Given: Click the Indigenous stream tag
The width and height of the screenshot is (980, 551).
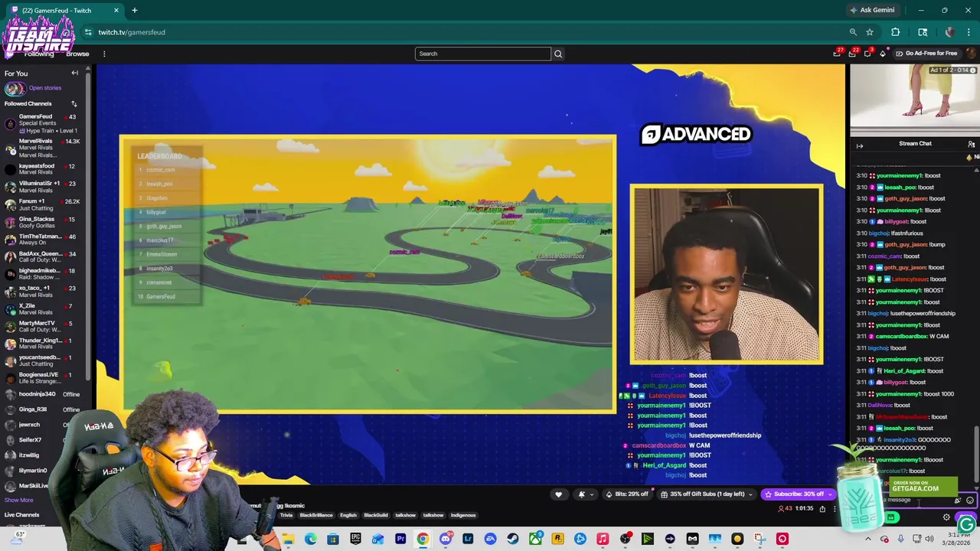Looking at the screenshot, I should (463, 516).
